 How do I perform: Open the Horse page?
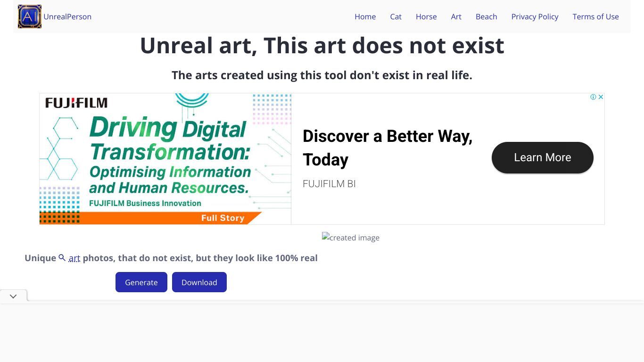426,16
